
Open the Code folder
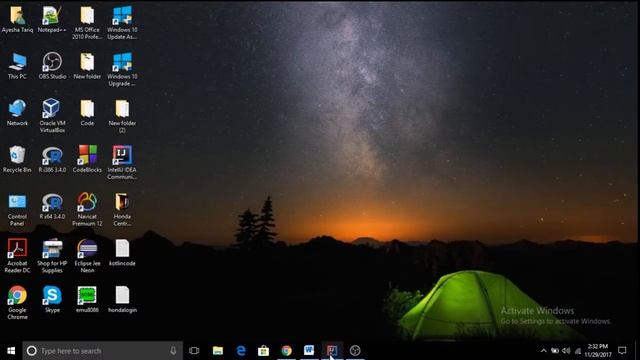[87, 113]
